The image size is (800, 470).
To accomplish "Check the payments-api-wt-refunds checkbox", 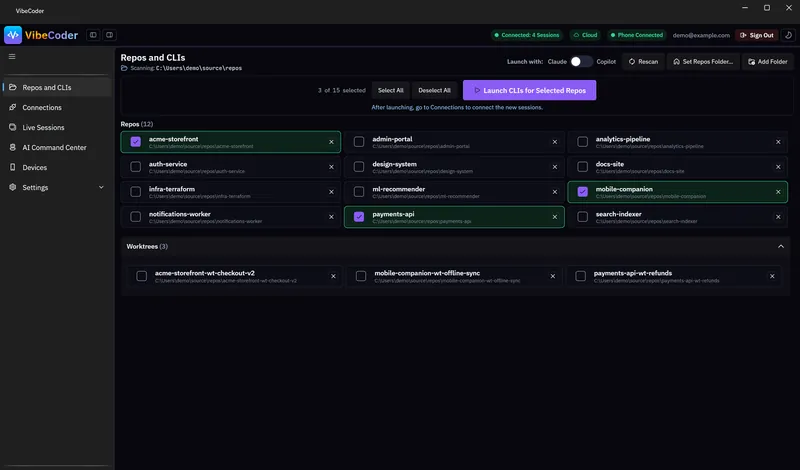I will click(x=580, y=276).
